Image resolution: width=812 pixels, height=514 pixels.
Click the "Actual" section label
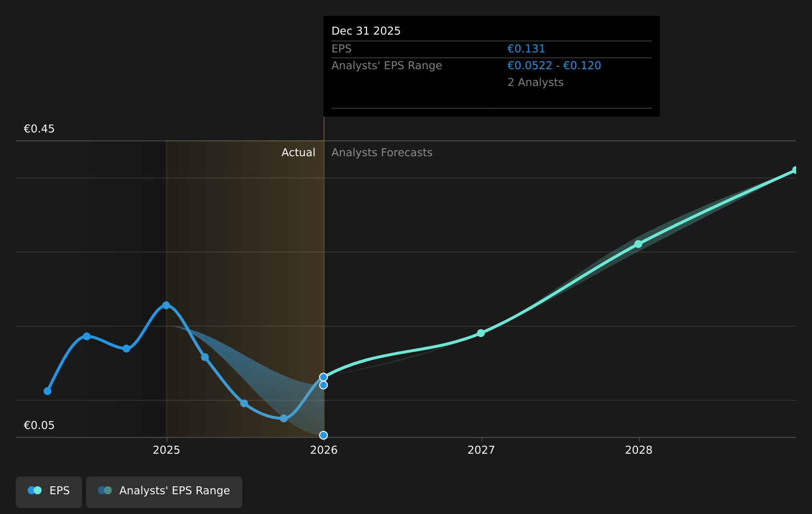(x=298, y=153)
